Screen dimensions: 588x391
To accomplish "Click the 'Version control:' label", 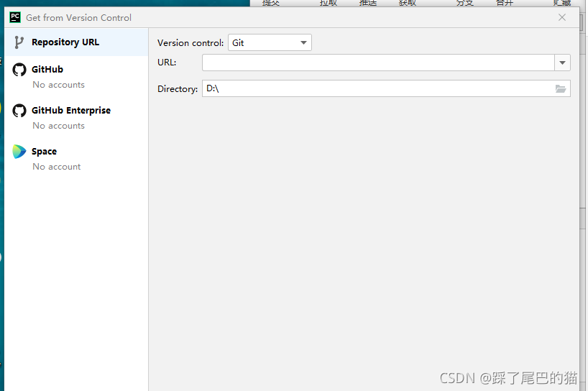I will pyautogui.click(x=190, y=43).
